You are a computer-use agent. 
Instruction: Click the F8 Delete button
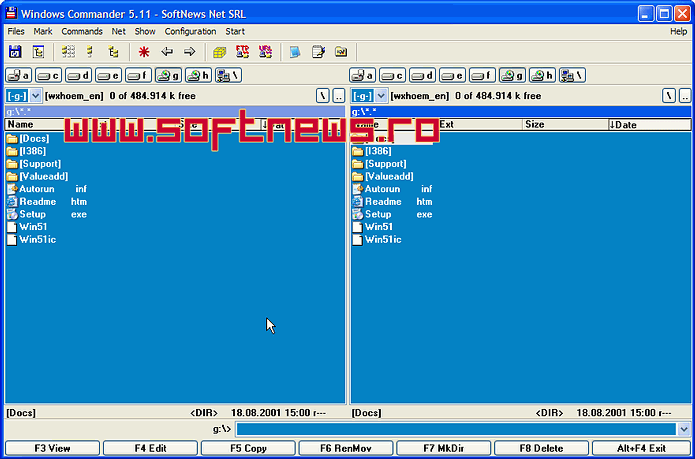pyautogui.click(x=542, y=448)
